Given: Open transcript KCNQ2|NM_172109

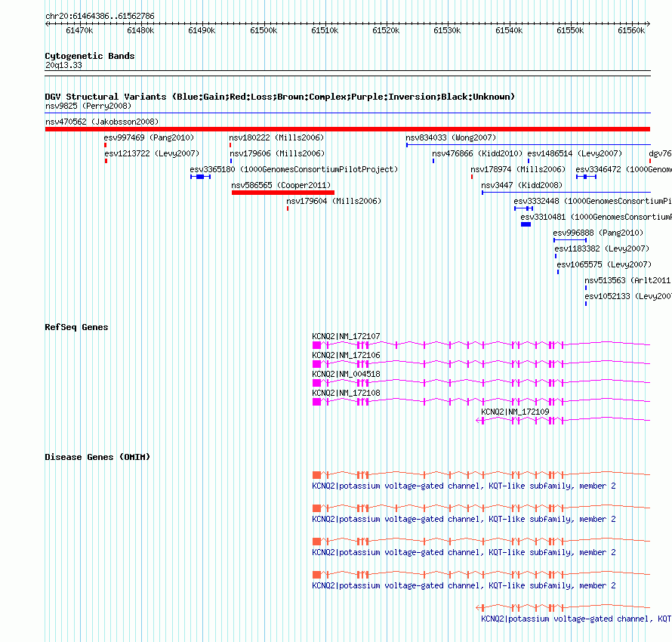Looking at the screenshot, I should pyautogui.click(x=515, y=412).
